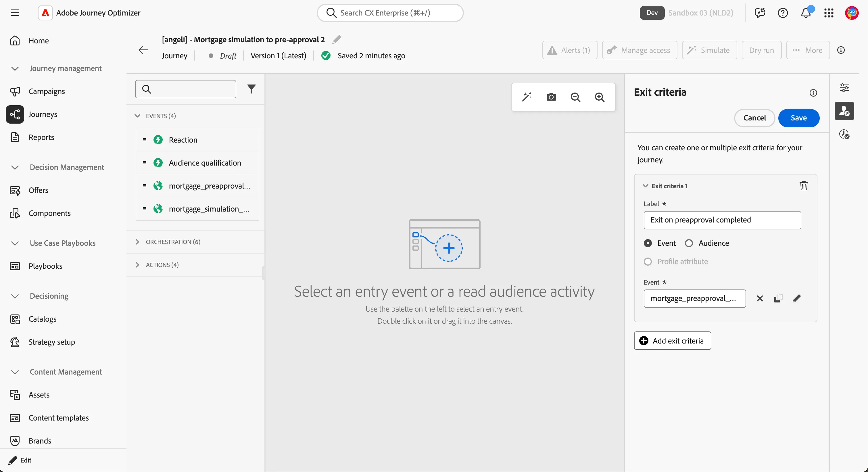Select the Profile attribute radio button
This screenshot has height=472, width=868.
click(648, 261)
